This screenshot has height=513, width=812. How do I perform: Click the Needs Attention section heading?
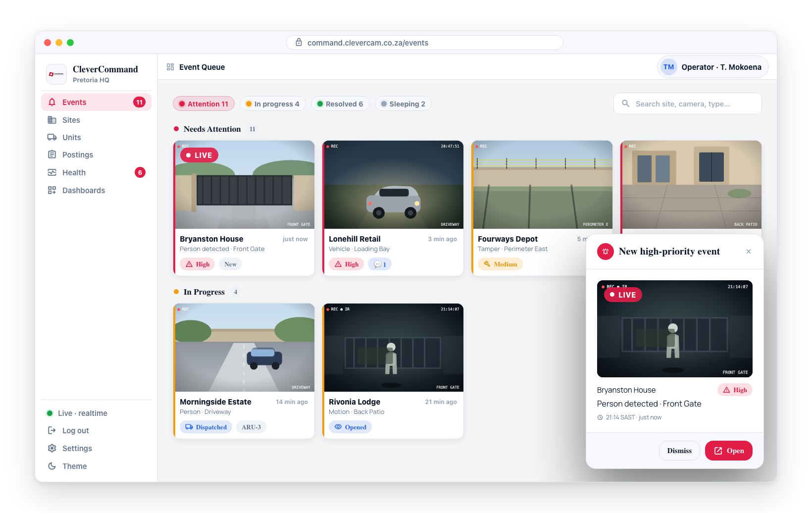212,129
